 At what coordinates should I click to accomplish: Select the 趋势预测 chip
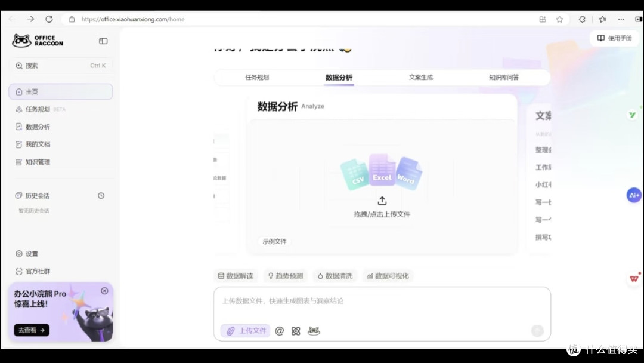286,276
